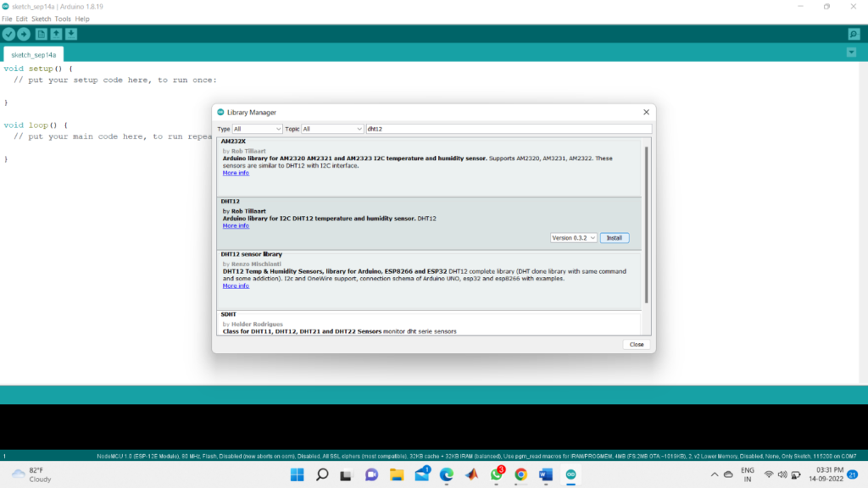Open More info link for AM232X
The height and width of the screenshot is (488, 868).
click(x=236, y=173)
